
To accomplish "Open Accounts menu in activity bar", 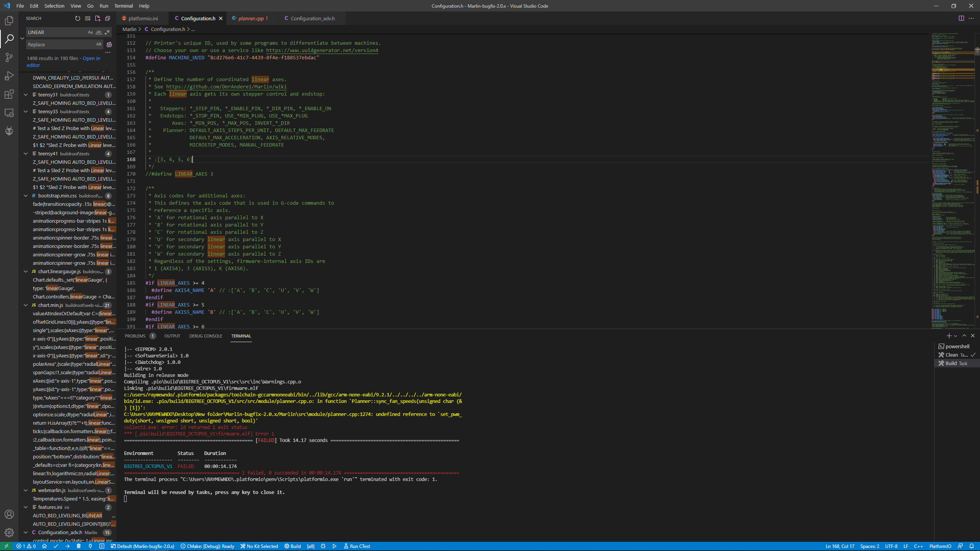I will click(9, 514).
